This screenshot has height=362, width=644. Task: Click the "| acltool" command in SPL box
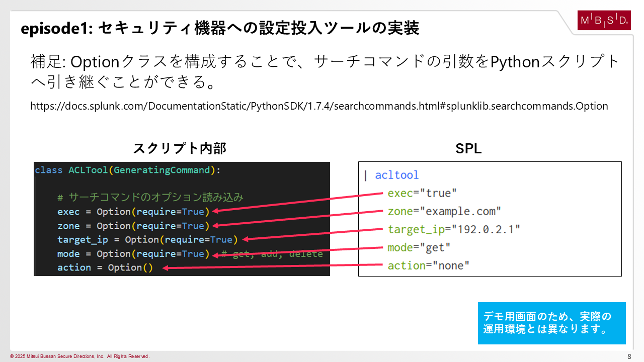click(x=391, y=175)
